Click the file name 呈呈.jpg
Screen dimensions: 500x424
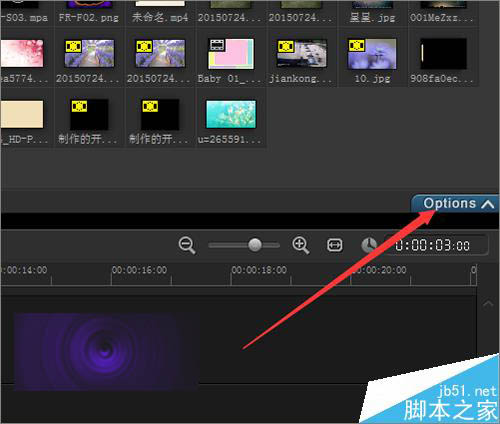pyautogui.click(x=372, y=17)
